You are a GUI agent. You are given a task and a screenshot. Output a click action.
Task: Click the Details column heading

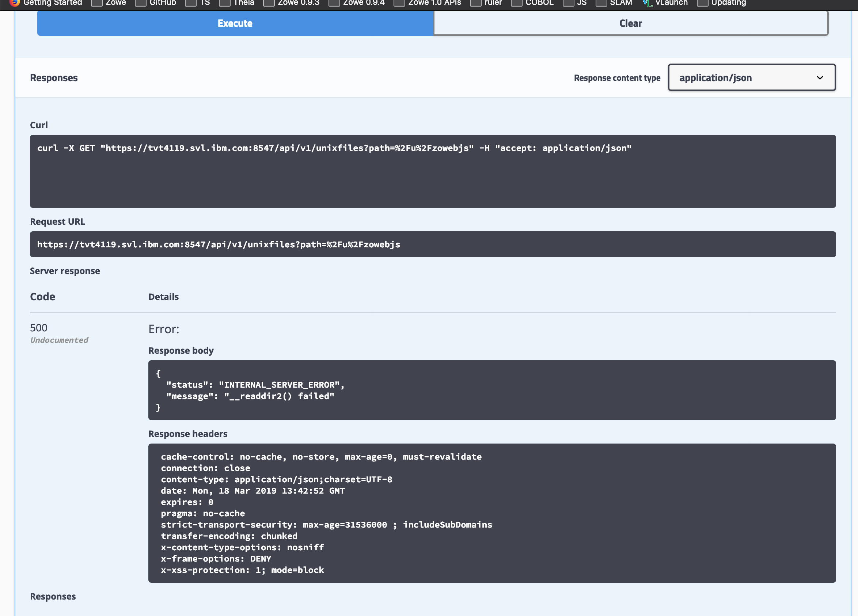tap(163, 297)
